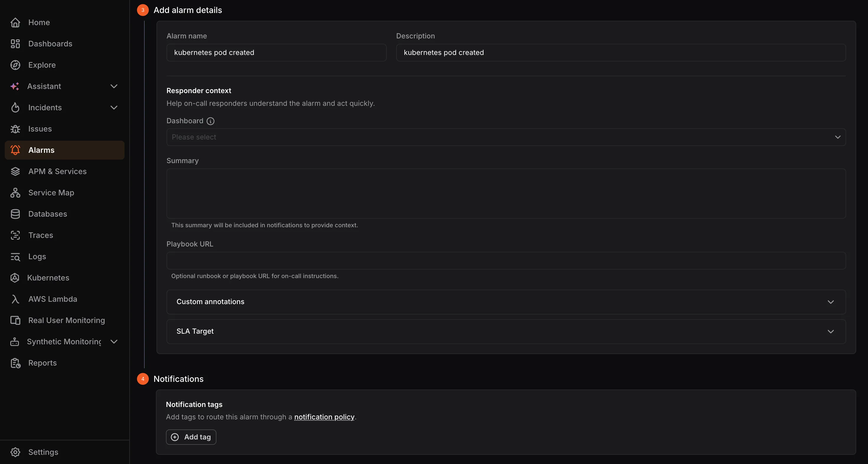Click the AWS Lambda icon
The width and height of the screenshot is (868, 464).
(15, 299)
